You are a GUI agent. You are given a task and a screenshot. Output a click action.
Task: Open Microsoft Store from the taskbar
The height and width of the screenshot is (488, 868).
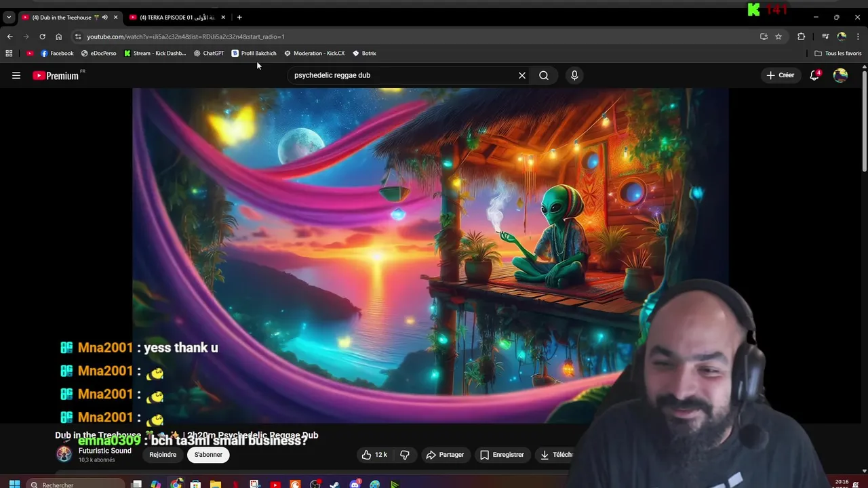tap(195, 484)
